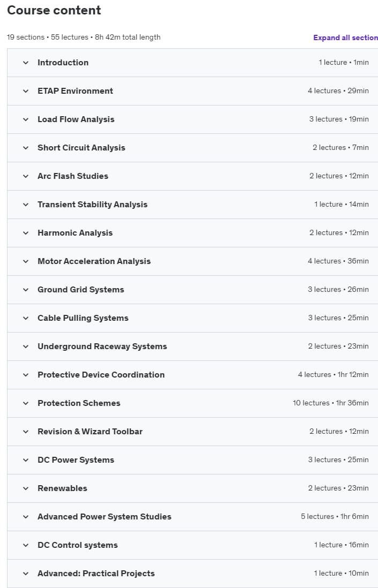Click Expand all sections link

pos(345,37)
